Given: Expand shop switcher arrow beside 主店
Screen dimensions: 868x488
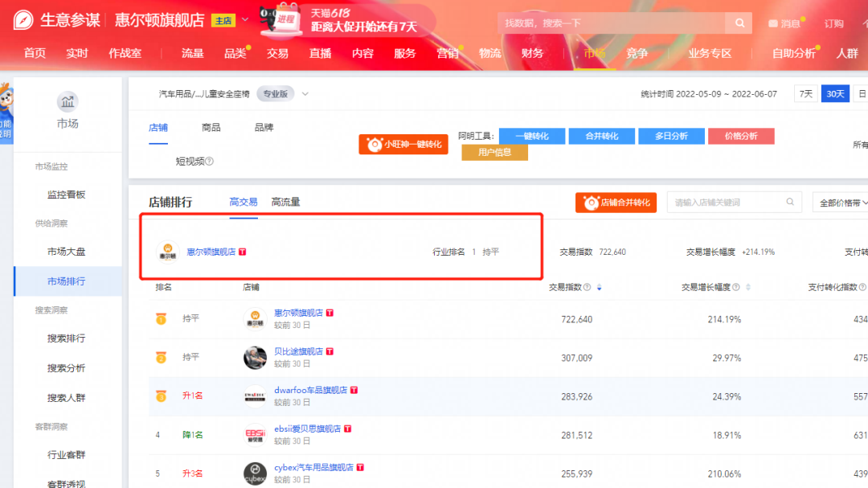Looking at the screenshot, I should pos(244,20).
